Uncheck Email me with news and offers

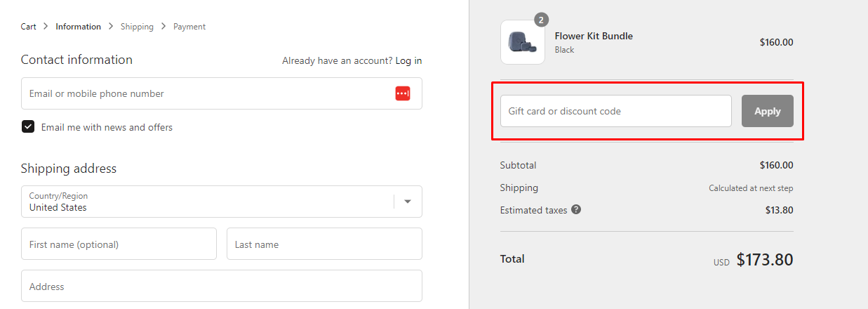coord(28,127)
